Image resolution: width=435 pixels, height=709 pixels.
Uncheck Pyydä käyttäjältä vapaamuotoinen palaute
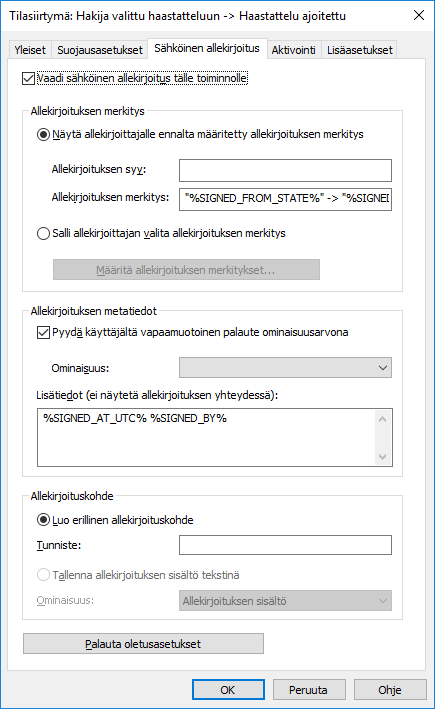pyautogui.click(x=43, y=333)
